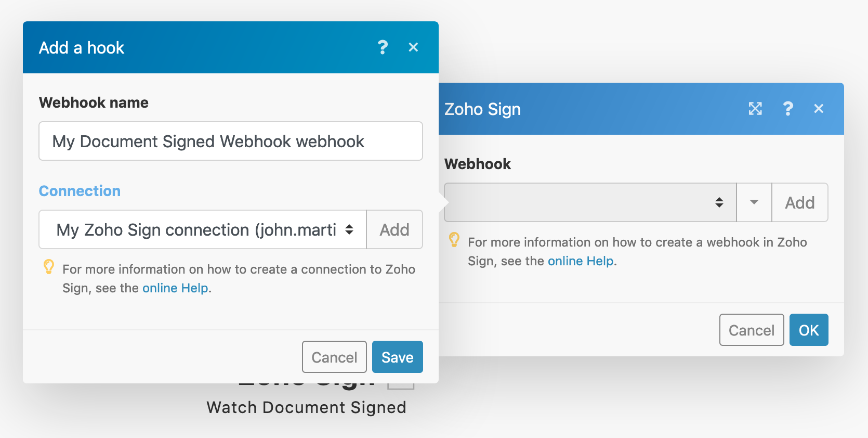868x438 pixels.
Task: Click the Watch Document Signed module label
Action: point(306,407)
